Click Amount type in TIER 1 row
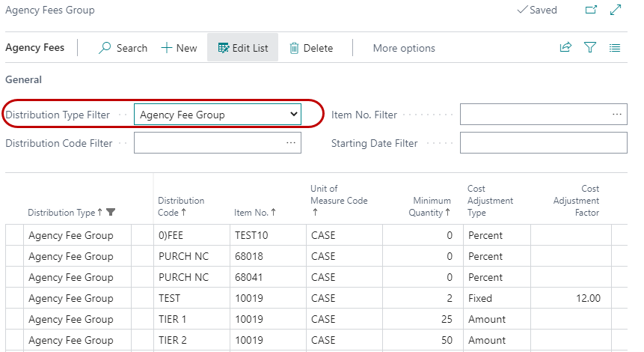The image size is (644, 352). (497, 319)
